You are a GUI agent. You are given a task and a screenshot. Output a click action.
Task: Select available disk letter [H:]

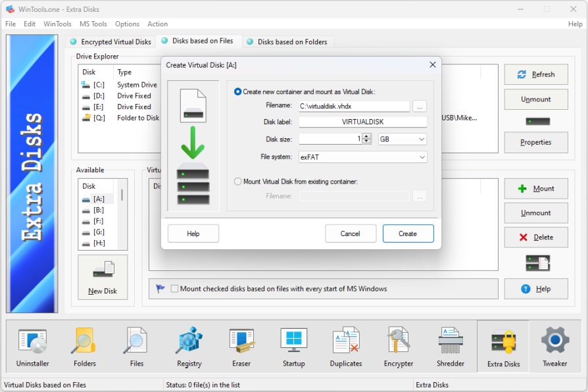coord(98,243)
